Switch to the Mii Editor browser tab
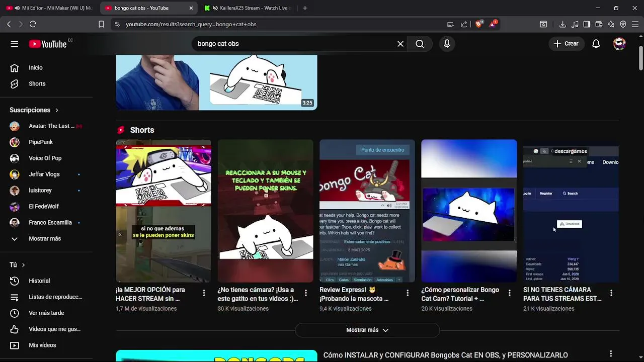Viewport: 644px width, 362px height. (49, 8)
